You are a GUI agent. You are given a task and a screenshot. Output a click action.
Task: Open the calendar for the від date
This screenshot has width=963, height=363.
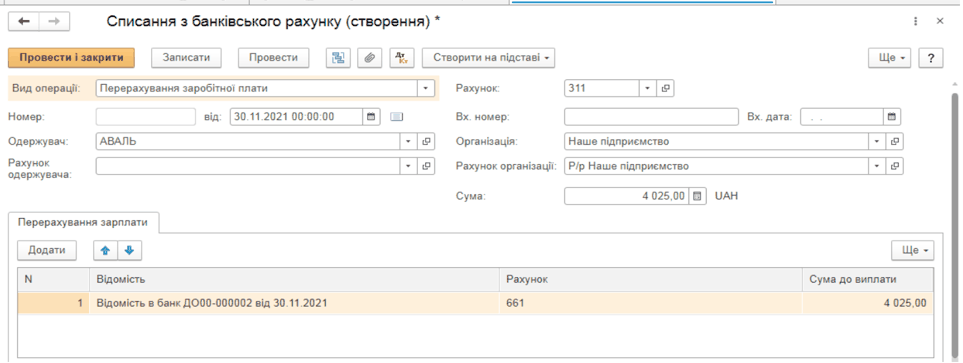(370, 117)
